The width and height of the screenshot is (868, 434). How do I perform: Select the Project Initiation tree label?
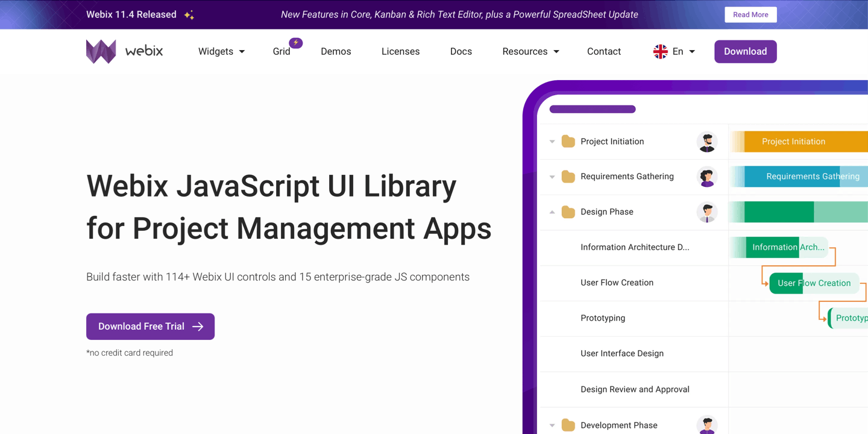pyautogui.click(x=612, y=142)
